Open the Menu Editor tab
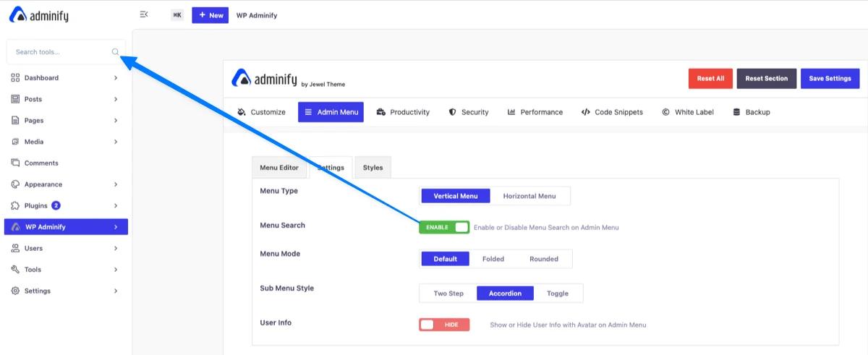Screen dimensions: 868x355 (279, 168)
